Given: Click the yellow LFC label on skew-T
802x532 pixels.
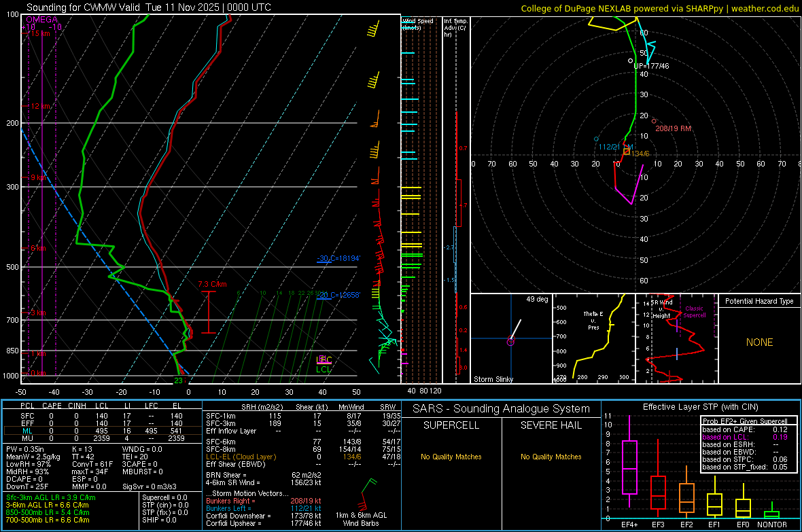Looking at the screenshot, I should coord(324,359).
